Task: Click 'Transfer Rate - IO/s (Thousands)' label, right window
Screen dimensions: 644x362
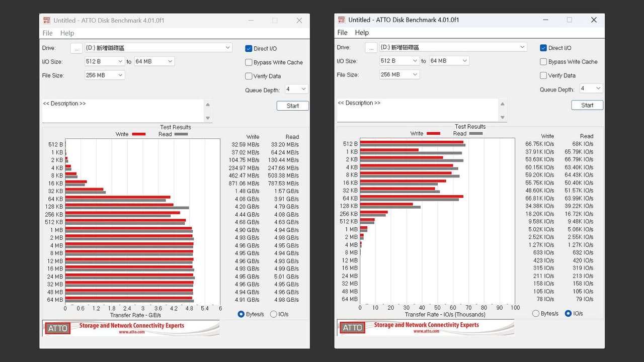Action: point(445,315)
